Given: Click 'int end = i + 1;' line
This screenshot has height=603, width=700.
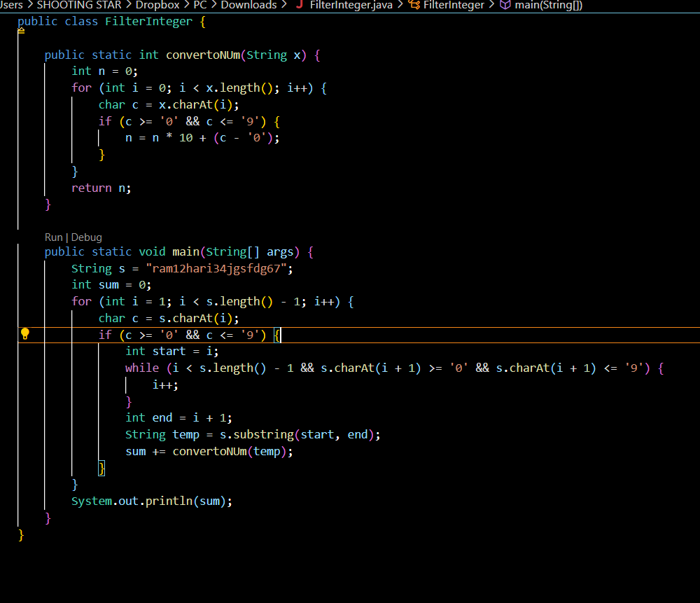Looking at the screenshot, I should click(179, 417).
